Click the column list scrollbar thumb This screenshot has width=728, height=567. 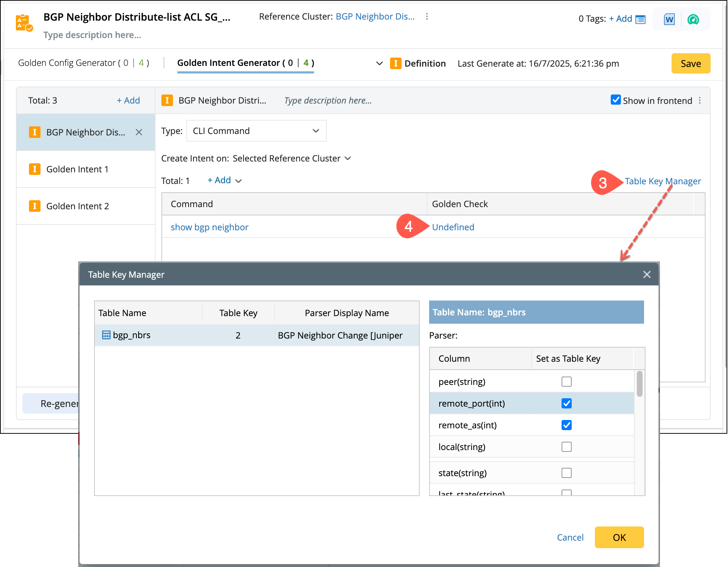pyautogui.click(x=639, y=384)
